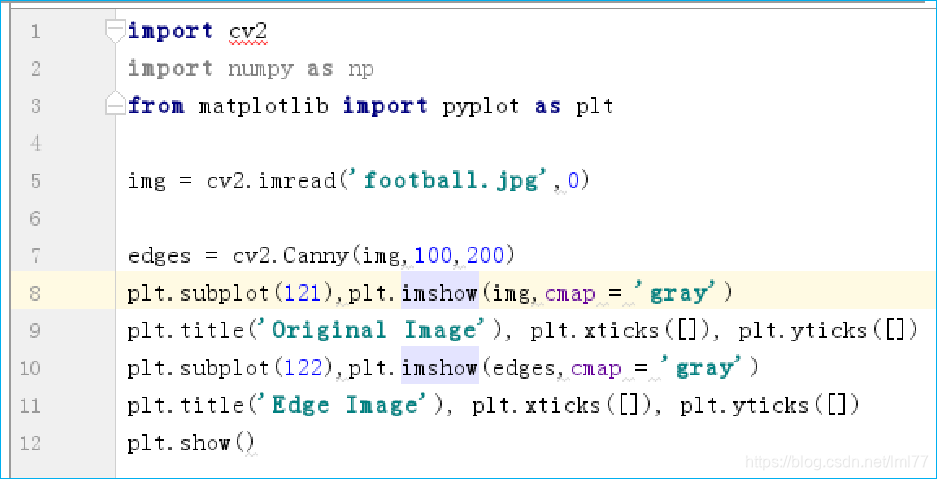The image size is (938, 480).
Task: Click the from keyword on line 3
Action: click(156, 107)
